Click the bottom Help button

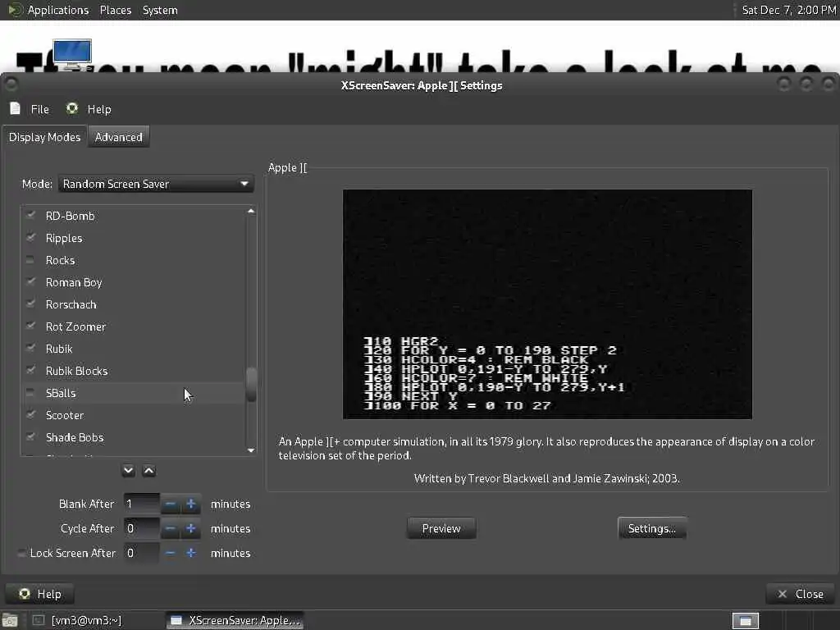(x=39, y=594)
